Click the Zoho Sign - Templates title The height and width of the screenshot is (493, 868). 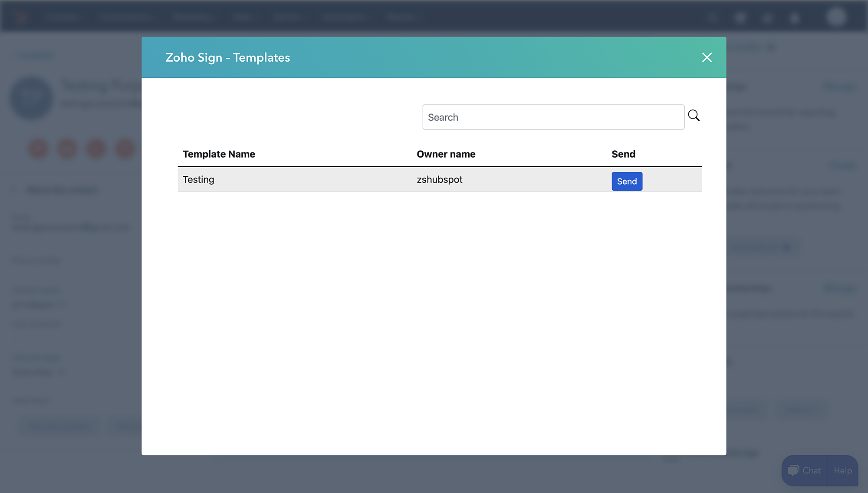click(227, 57)
